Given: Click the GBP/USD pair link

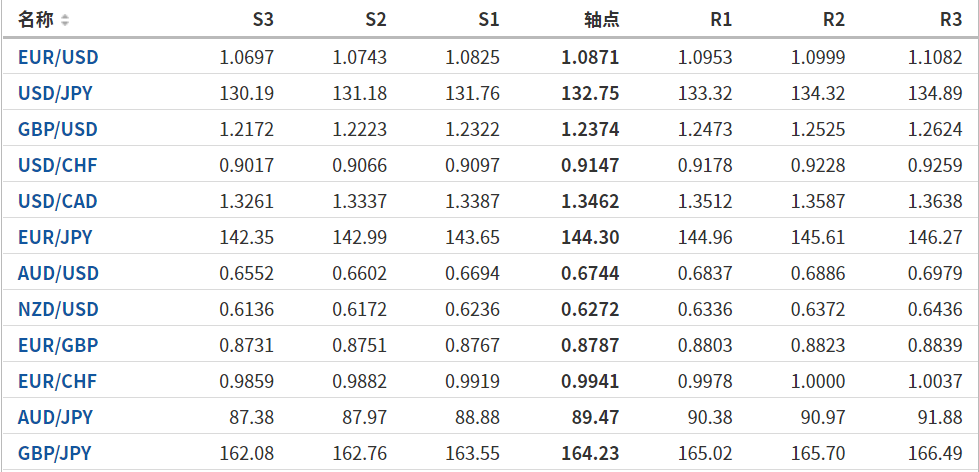Looking at the screenshot, I should coord(58,129).
